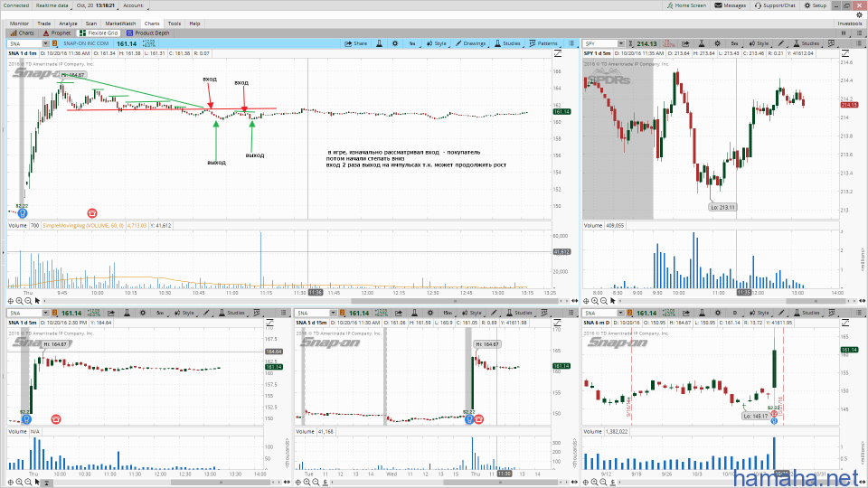The height and width of the screenshot is (488, 868).
Task: Open drawings pencil on SNA 15m chart
Action: click(x=494, y=313)
